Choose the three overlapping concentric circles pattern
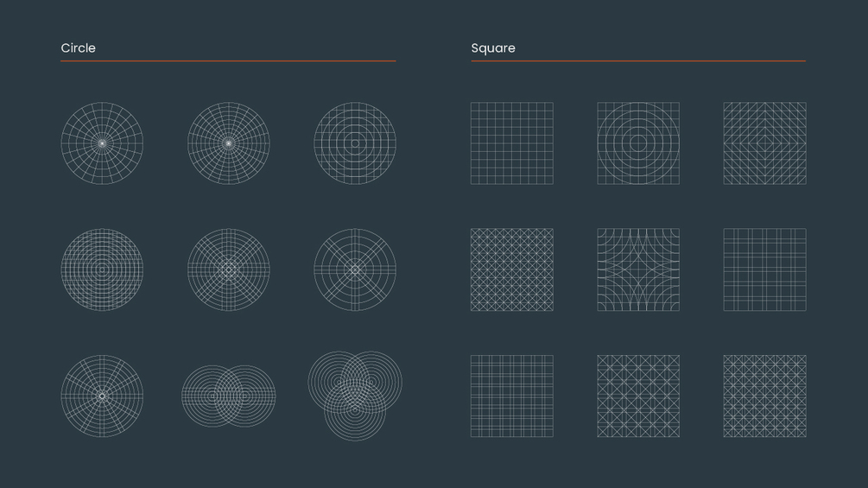This screenshot has height=488, width=868. pos(355,396)
